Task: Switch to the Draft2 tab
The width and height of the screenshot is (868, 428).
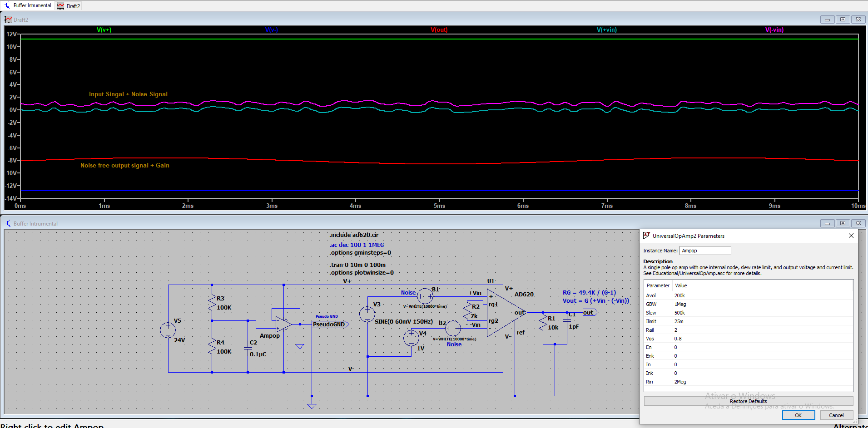Action: click(x=69, y=6)
